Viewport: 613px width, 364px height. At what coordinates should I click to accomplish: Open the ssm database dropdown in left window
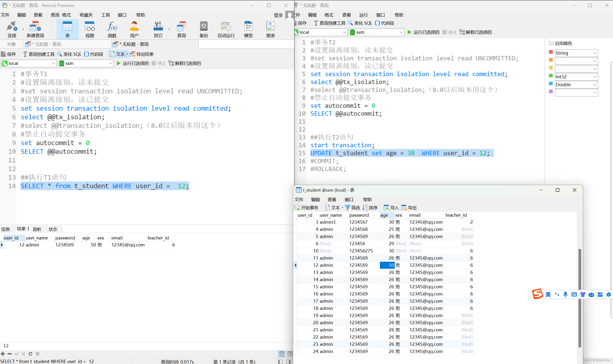click(x=110, y=63)
